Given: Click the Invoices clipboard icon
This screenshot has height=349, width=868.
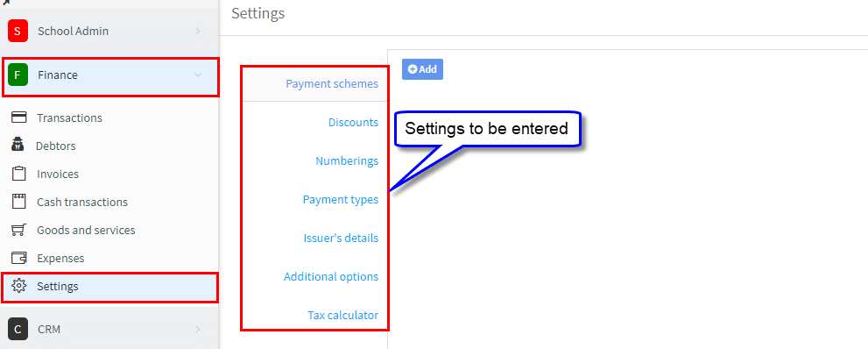Looking at the screenshot, I should [19, 174].
